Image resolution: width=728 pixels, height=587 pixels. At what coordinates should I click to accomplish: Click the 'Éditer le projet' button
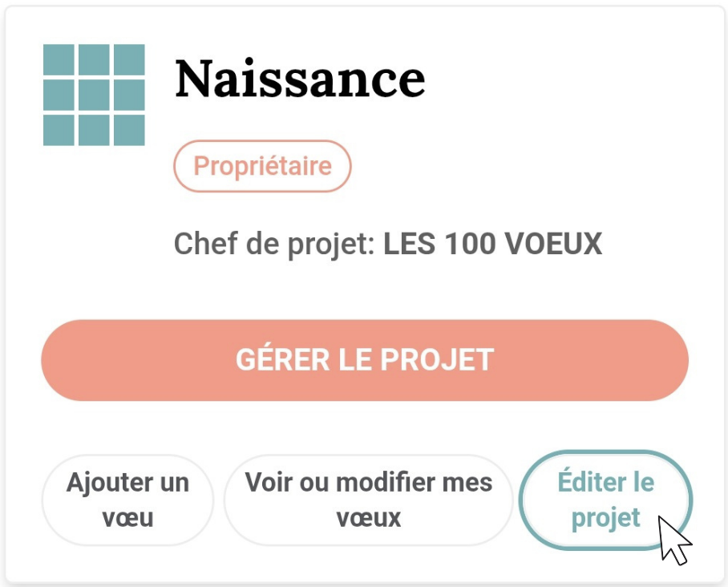[x=606, y=500]
